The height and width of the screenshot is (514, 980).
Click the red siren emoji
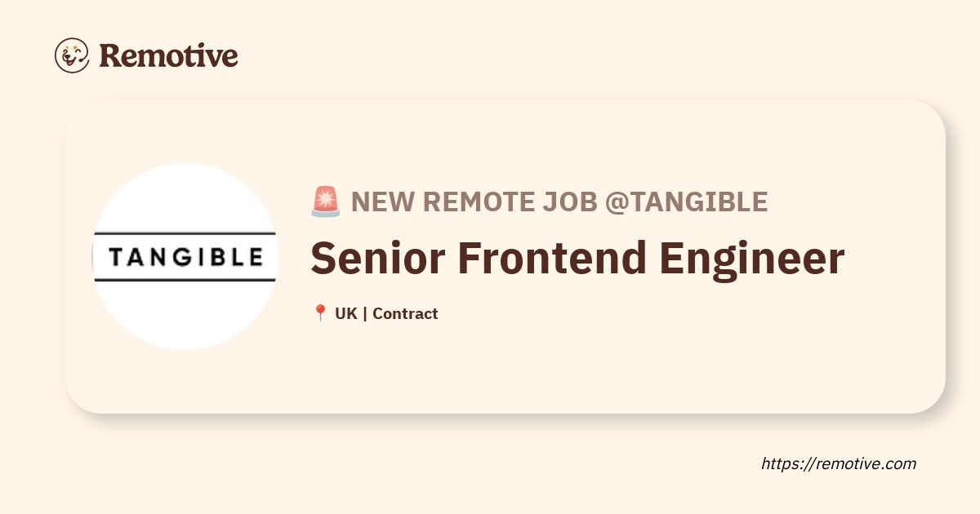tap(326, 202)
